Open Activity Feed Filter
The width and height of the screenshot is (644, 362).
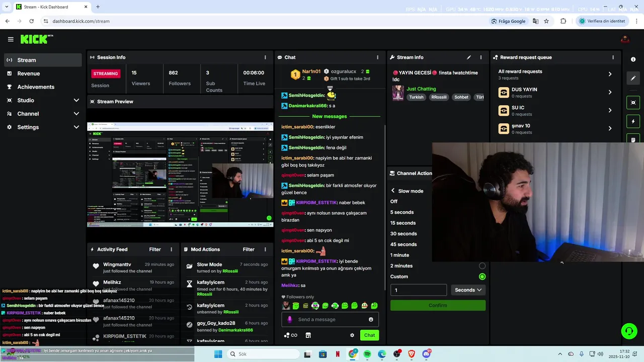(155, 249)
